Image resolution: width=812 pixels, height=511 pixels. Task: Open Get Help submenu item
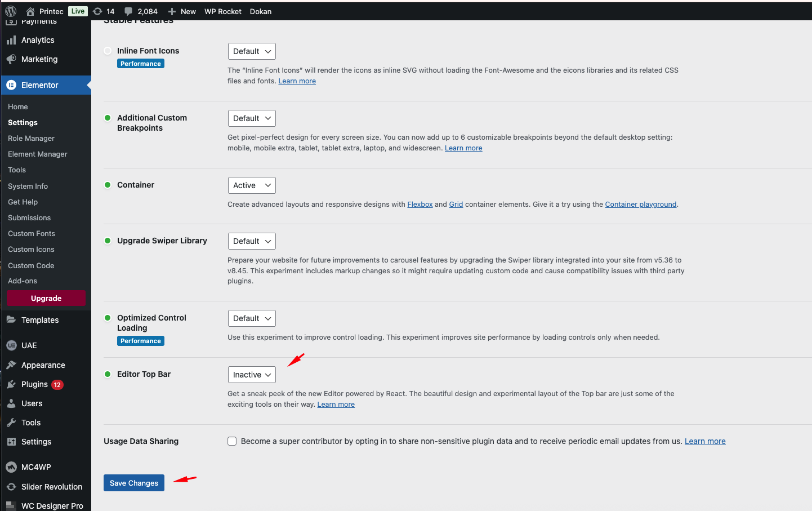[x=23, y=202]
